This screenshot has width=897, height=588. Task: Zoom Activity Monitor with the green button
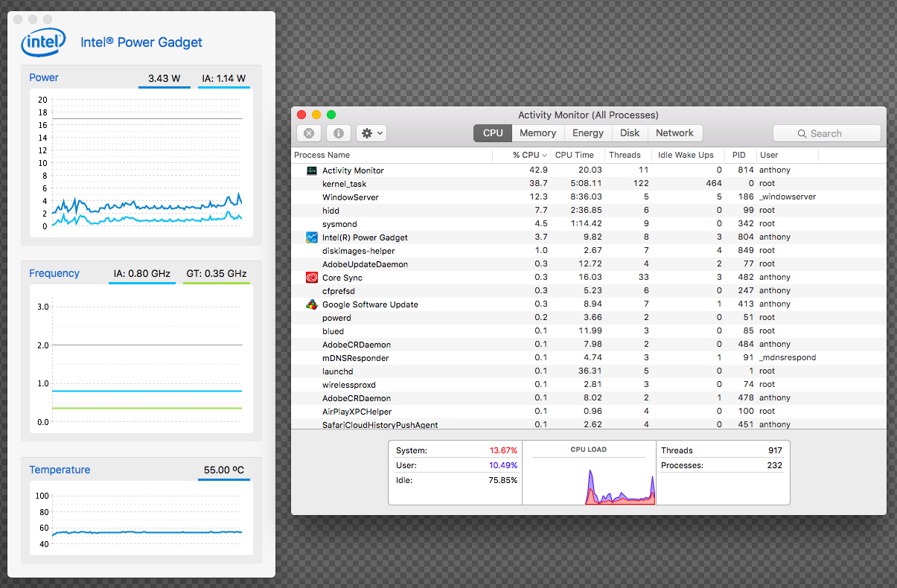[x=331, y=115]
